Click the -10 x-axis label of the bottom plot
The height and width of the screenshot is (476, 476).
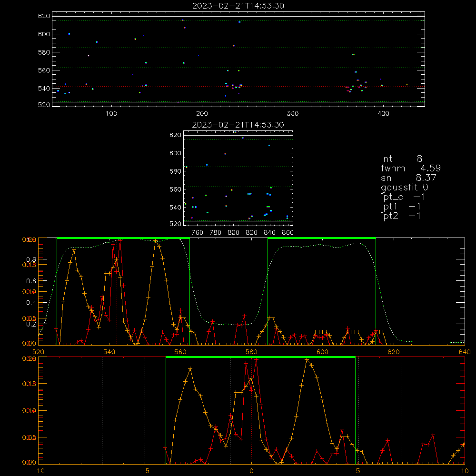point(38,471)
